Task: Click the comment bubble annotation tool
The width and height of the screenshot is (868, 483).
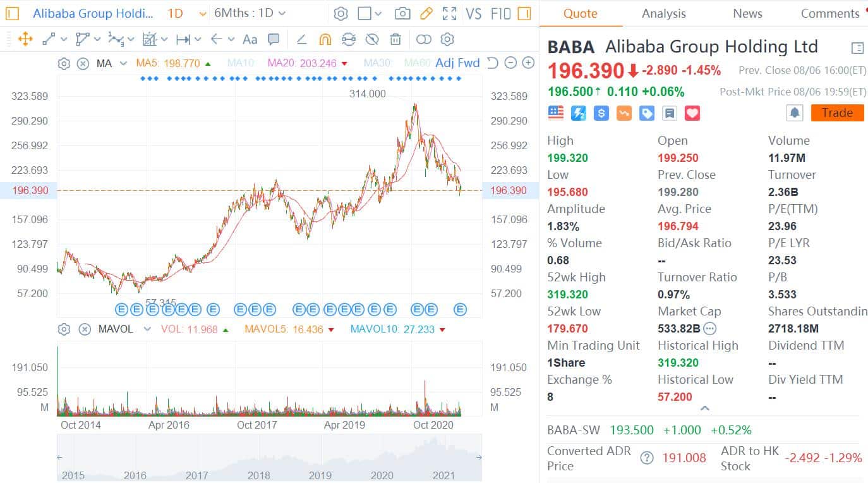Action: (274, 39)
